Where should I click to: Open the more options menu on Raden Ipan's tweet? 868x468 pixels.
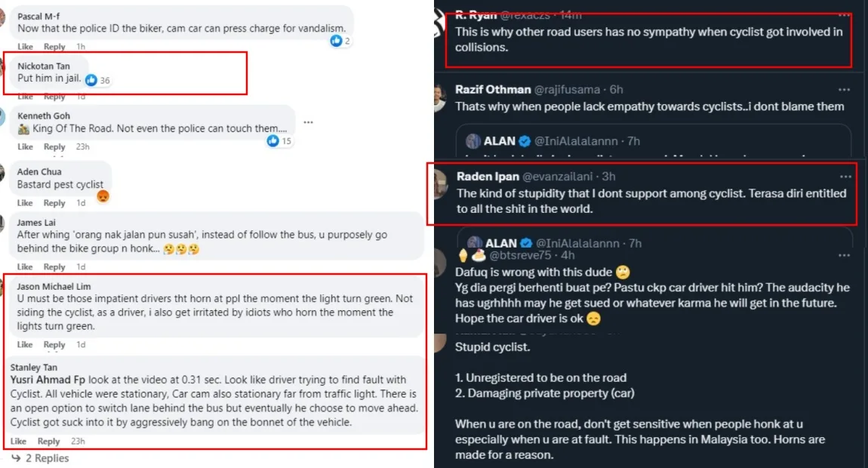coord(845,177)
